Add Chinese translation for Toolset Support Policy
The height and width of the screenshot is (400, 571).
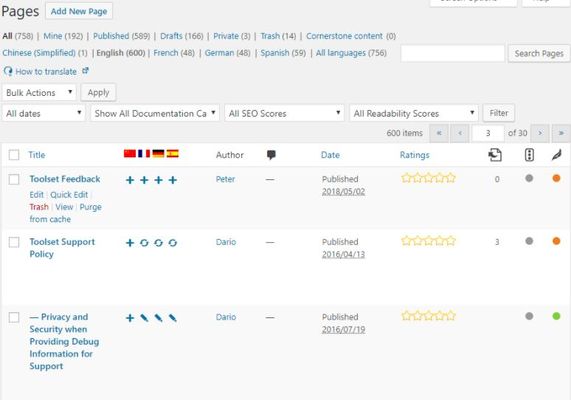(130, 243)
